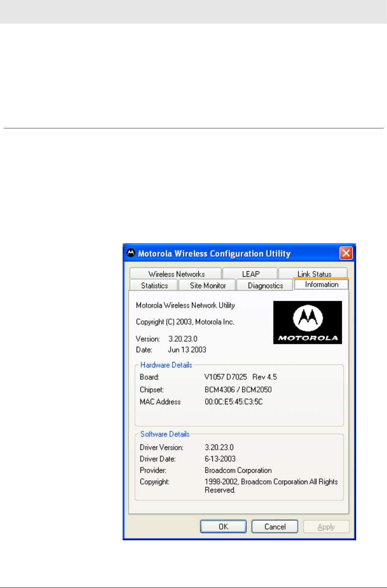387x588 pixels.
Task: Click the Chipset label
Action: point(152,389)
